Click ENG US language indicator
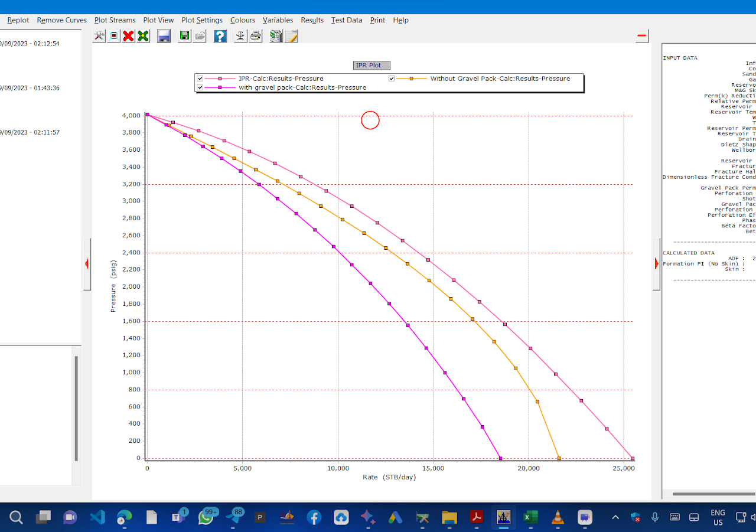 [x=718, y=517]
